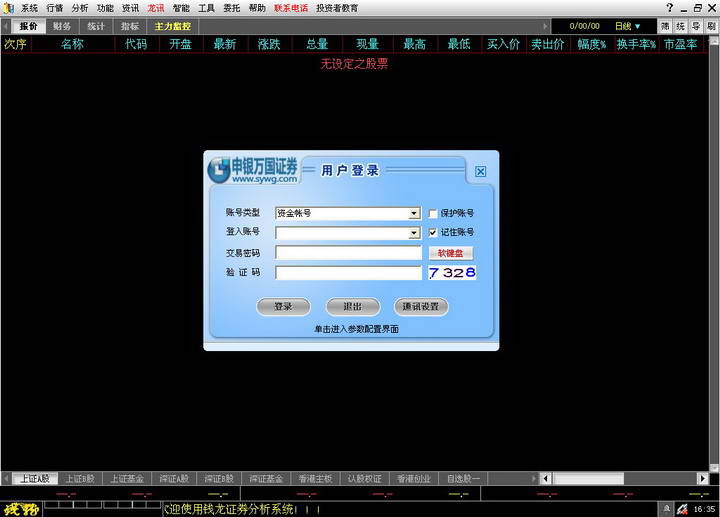Click the bottom horizontal scrollbar thumb
This screenshot has width=720, height=517.
(589, 479)
